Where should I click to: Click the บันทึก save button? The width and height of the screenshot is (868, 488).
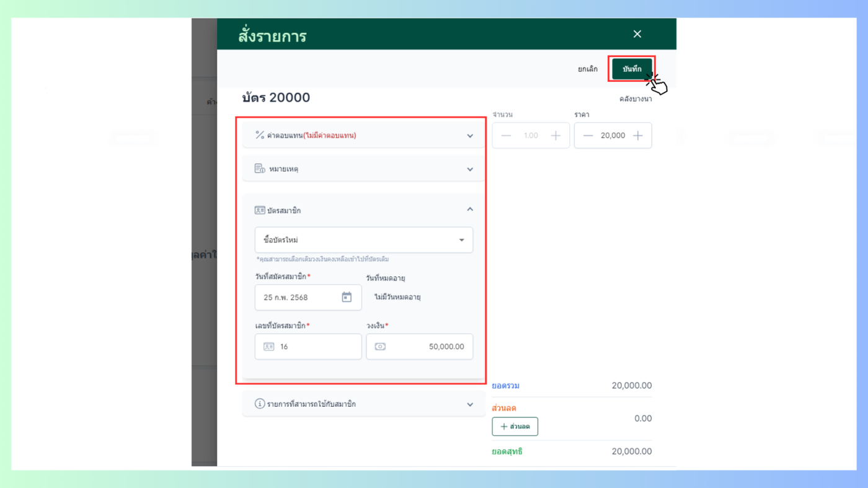[x=632, y=69]
